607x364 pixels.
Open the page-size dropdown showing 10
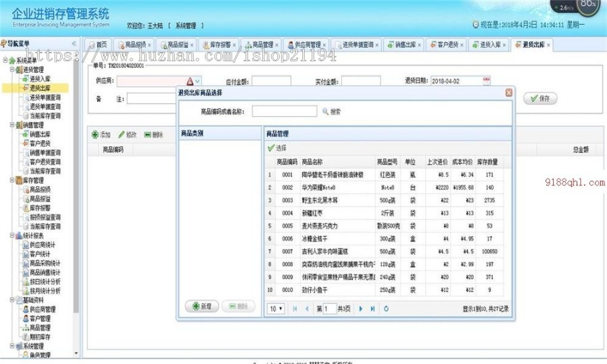tap(276, 309)
